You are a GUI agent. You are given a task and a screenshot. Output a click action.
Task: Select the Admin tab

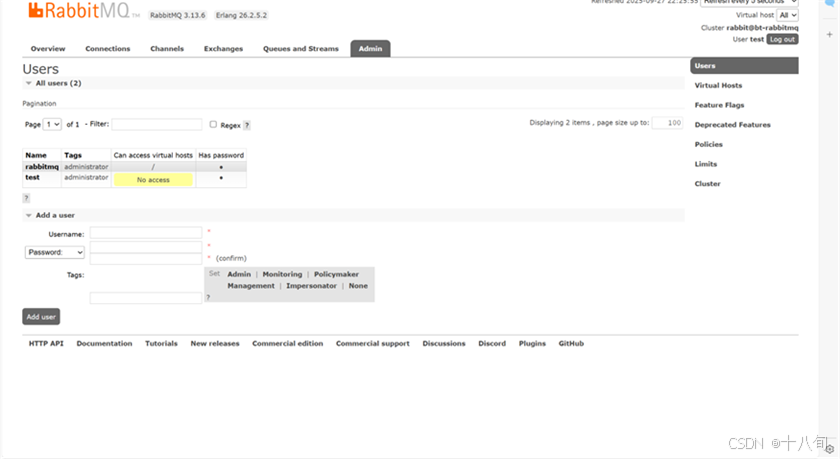(x=370, y=49)
